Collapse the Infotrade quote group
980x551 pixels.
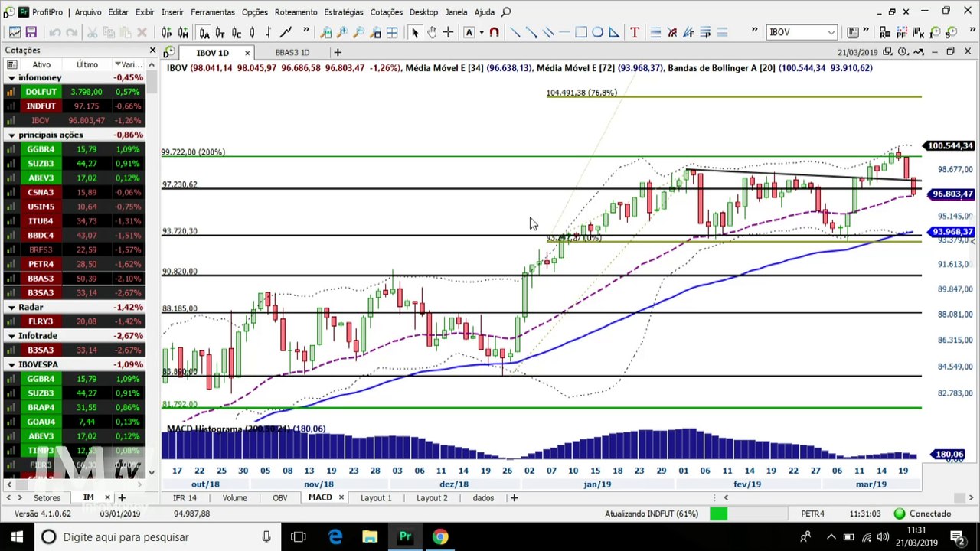tap(11, 336)
